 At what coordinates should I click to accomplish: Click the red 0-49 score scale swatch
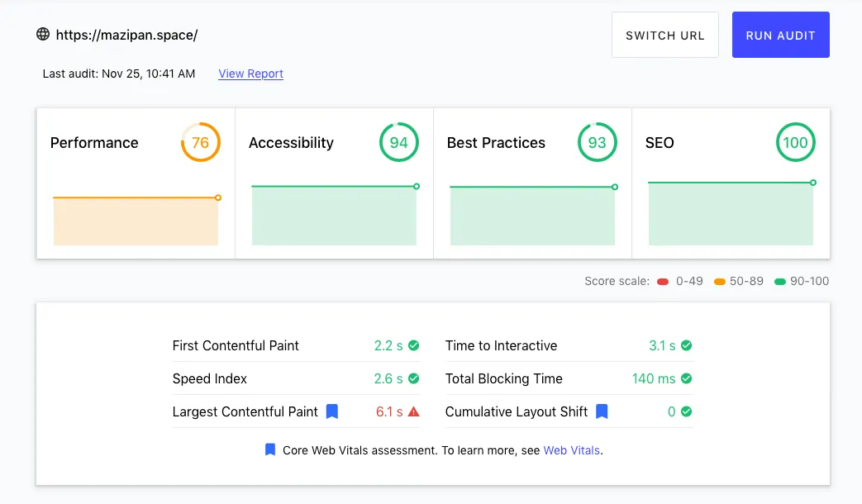point(663,282)
